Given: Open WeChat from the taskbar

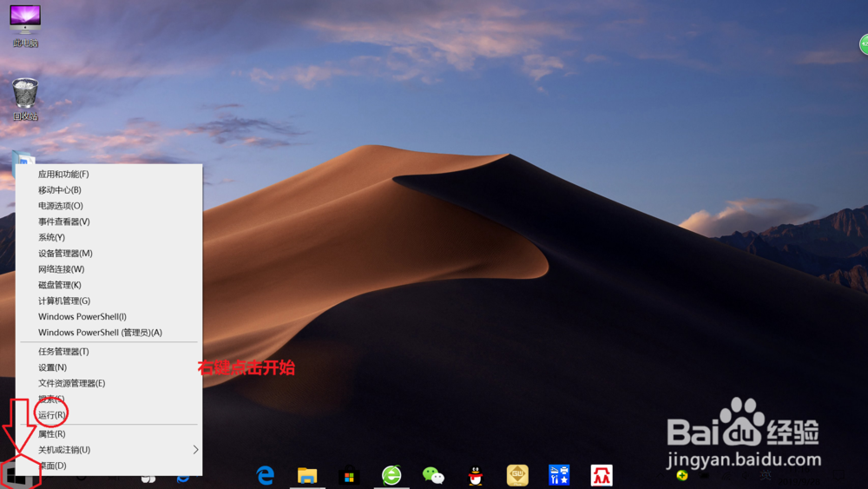Looking at the screenshot, I should tap(433, 475).
